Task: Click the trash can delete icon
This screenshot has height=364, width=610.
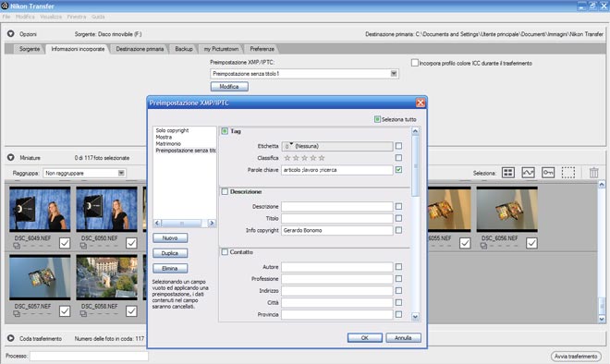Action: pyautogui.click(x=593, y=173)
